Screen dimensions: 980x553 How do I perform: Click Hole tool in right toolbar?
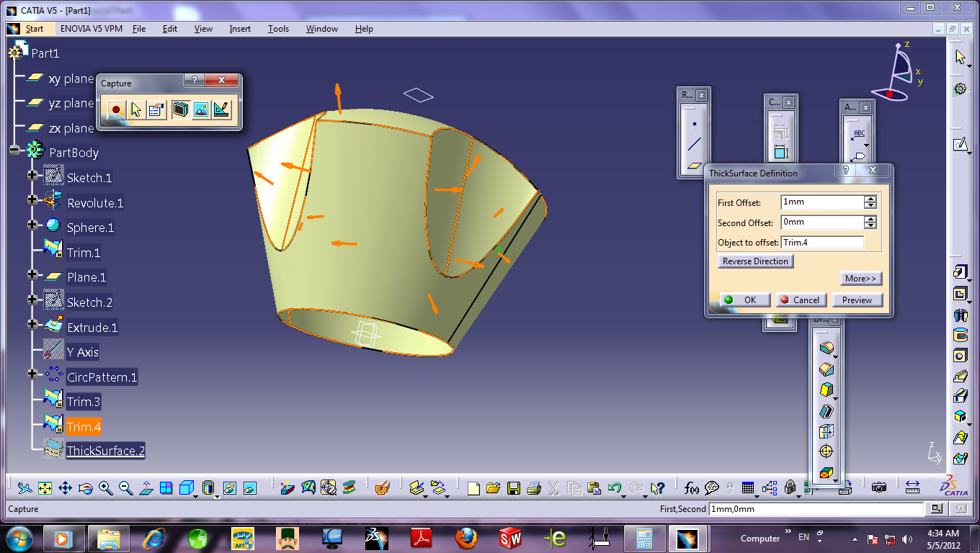960,356
